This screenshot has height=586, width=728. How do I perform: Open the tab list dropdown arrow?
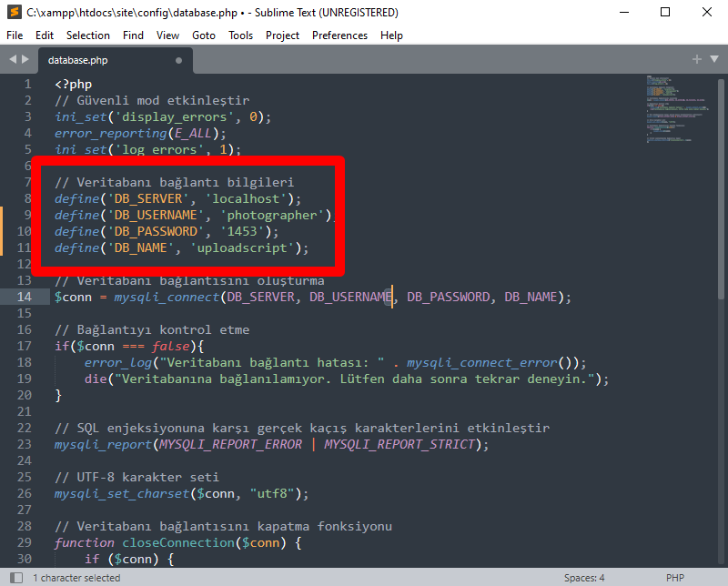pyautogui.click(x=714, y=59)
